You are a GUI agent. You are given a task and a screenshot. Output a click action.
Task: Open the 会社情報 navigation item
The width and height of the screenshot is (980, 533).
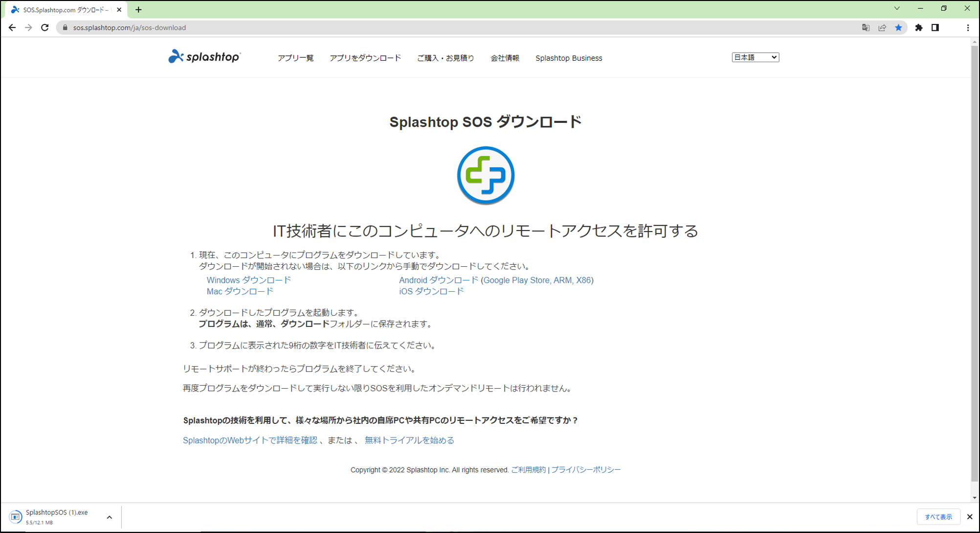tap(505, 58)
